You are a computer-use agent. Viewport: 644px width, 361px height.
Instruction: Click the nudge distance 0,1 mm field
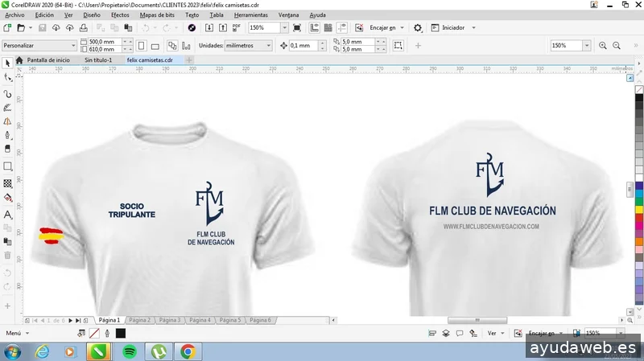[304, 46]
